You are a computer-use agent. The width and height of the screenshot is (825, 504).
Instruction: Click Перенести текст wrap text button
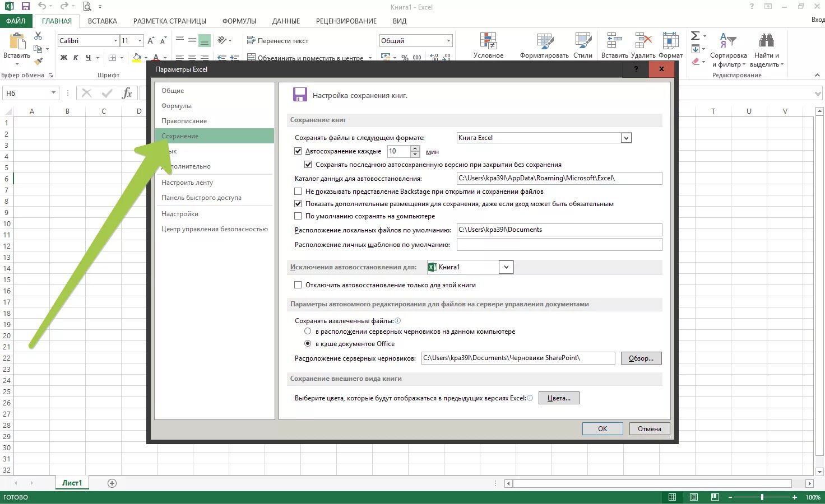(278, 41)
